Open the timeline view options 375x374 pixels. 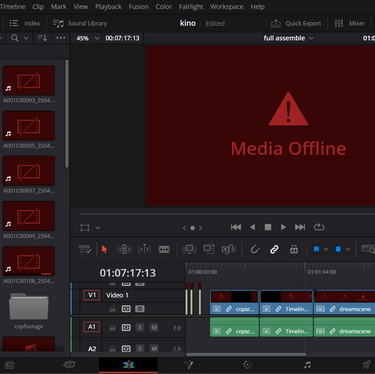tap(85, 249)
